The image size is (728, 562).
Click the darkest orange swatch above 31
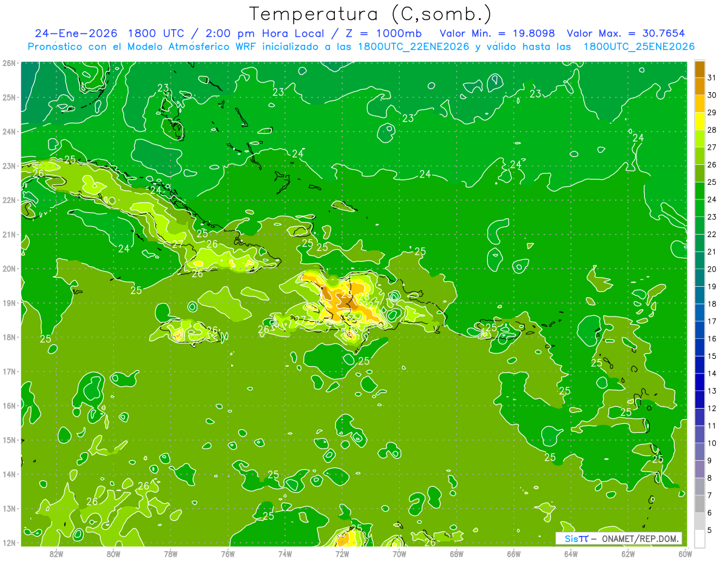pos(699,69)
